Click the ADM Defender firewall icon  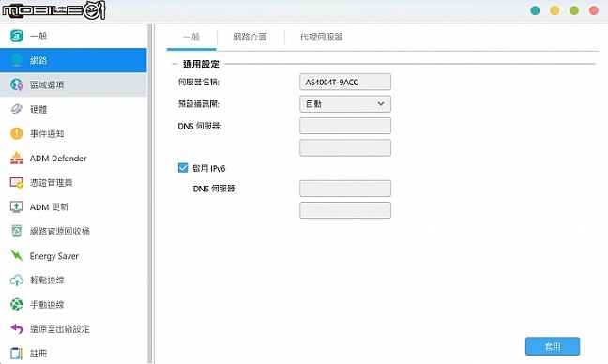click(x=16, y=158)
